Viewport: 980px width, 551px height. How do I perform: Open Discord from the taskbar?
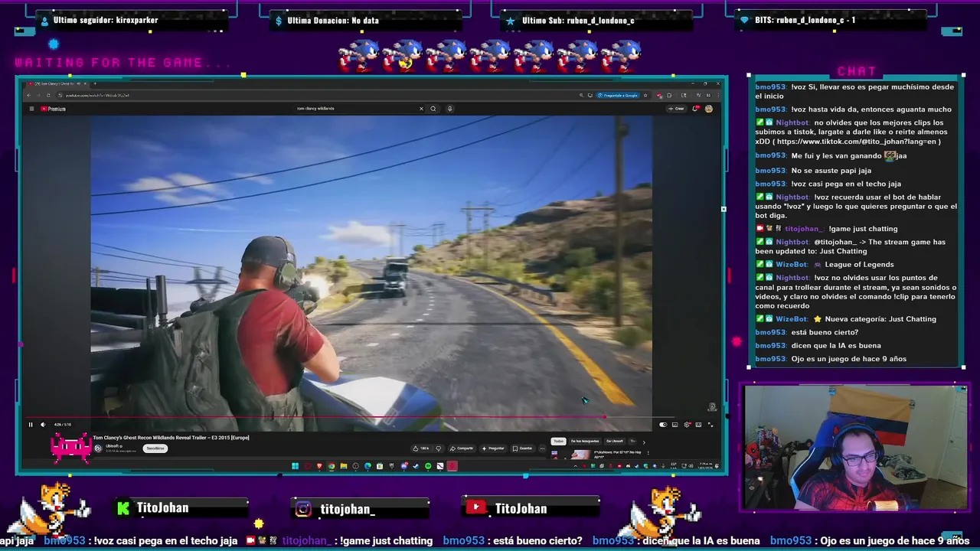(x=404, y=466)
